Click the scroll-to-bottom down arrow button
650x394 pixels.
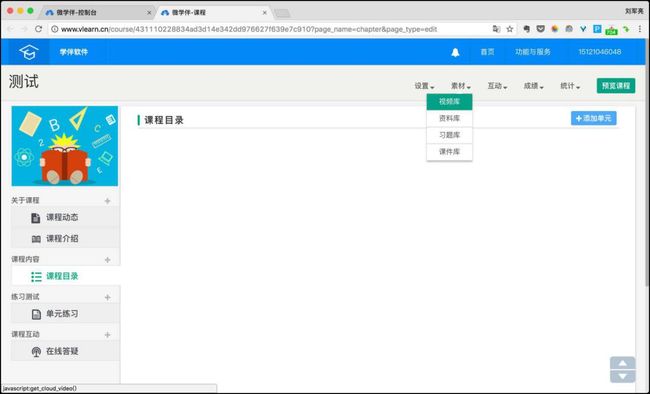tap(623, 376)
